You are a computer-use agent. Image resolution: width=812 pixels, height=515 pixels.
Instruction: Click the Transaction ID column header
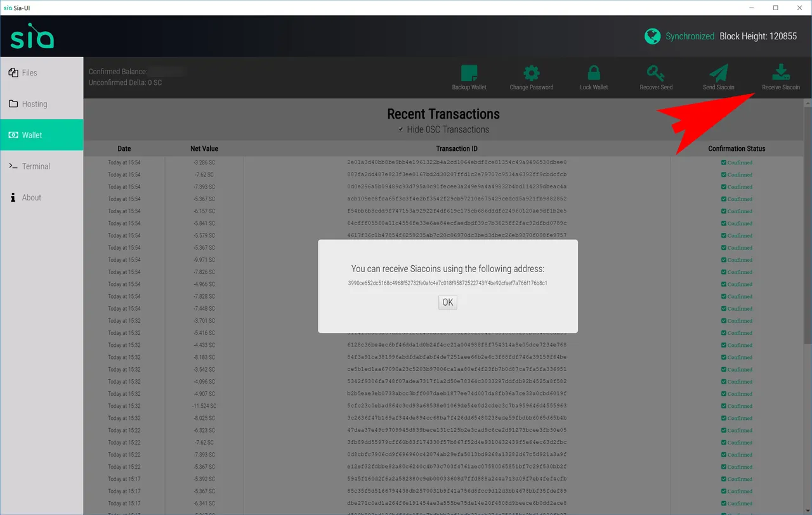[x=457, y=148]
